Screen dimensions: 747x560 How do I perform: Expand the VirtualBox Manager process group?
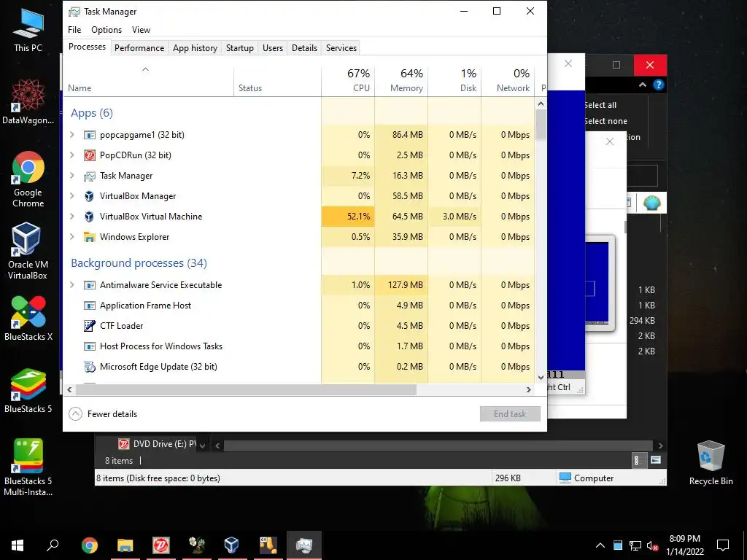(72, 195)
